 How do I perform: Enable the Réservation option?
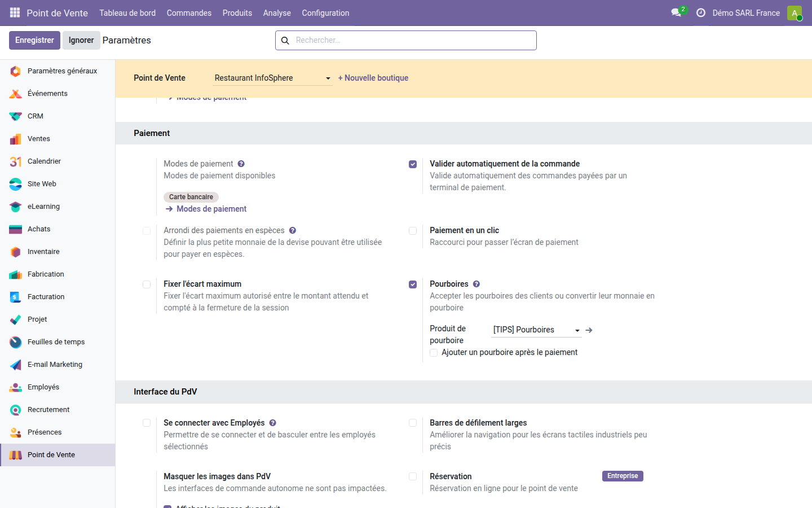[413, 476]
